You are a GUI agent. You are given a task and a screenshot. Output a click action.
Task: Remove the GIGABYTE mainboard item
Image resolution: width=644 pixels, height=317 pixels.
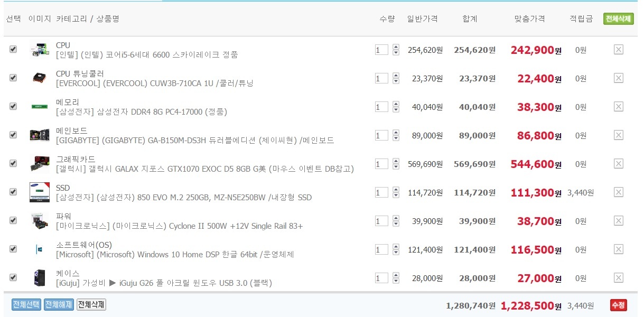619,135
